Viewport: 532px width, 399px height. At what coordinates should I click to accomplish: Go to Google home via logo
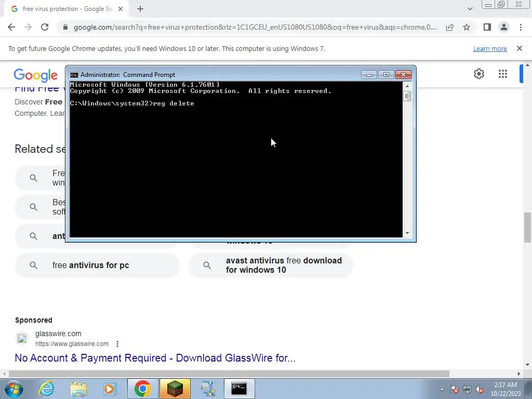point(36,75)
